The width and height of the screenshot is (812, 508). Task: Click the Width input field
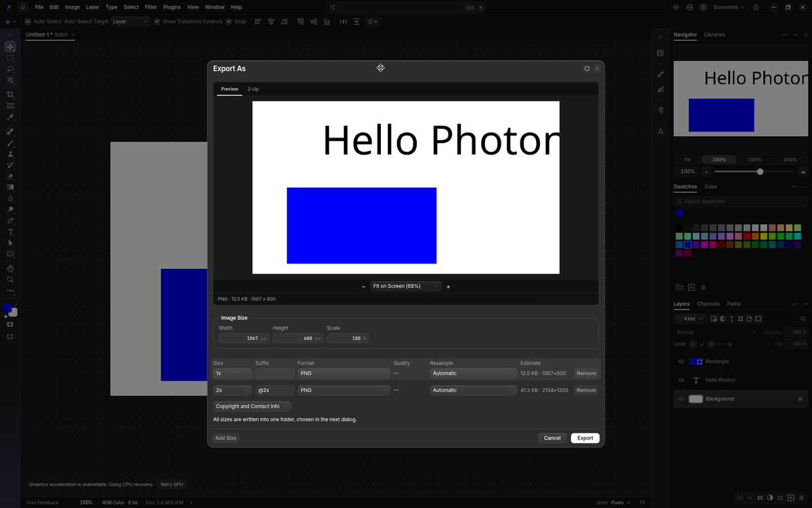[244, 338]
